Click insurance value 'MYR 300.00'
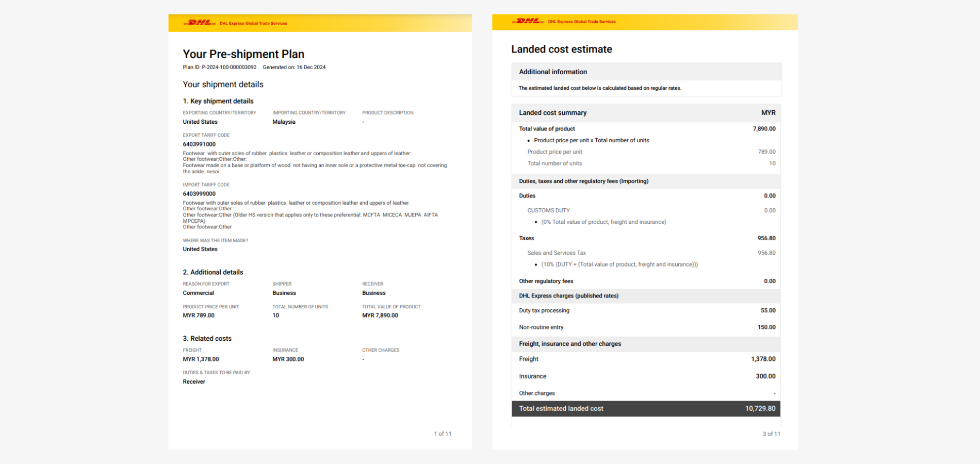 point(288,359)
